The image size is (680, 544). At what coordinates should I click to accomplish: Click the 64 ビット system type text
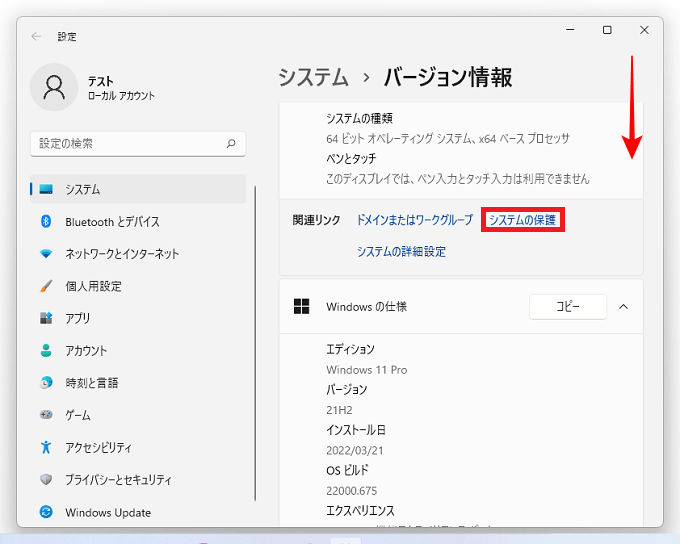tap(448, 138)
